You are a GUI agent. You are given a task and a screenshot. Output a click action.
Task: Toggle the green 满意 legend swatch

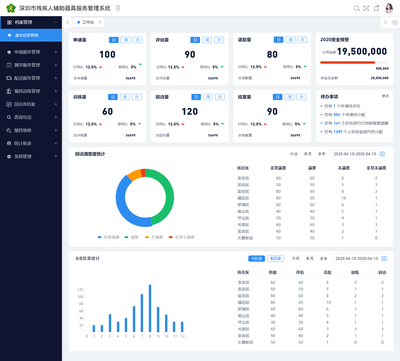127,237
